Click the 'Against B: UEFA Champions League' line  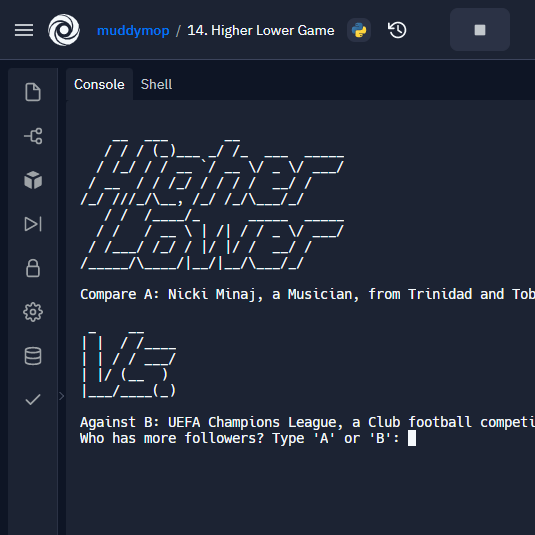click(307, 422)
